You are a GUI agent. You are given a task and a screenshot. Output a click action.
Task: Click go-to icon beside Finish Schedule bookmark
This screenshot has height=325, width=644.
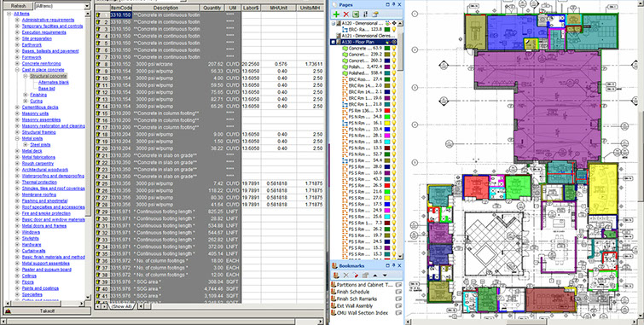click(x=397, y=292)
